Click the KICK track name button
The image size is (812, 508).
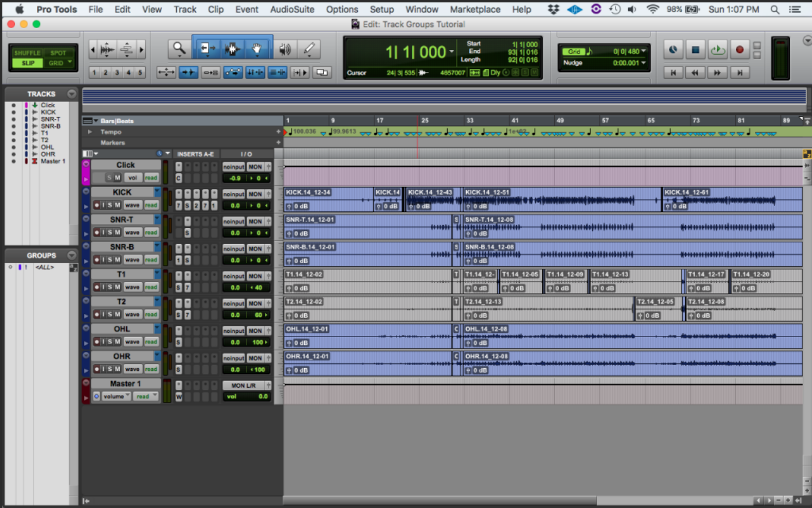tap(122, 192)
